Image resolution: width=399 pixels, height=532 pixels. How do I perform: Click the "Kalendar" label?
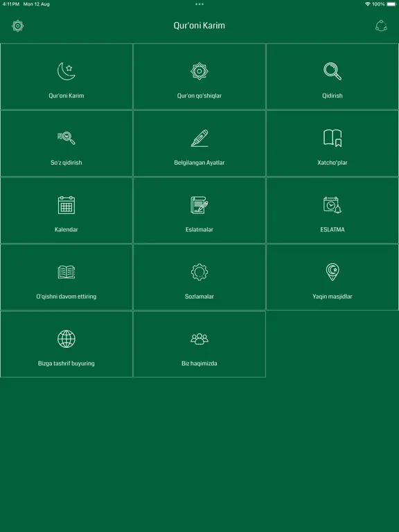tap(66, 229)
